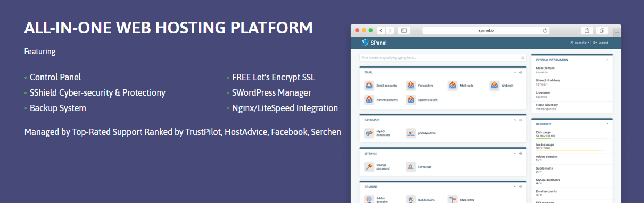644x203 pixels.
Task: Open Change password setting
Action: pyautogui.click(x=377, y=167)
